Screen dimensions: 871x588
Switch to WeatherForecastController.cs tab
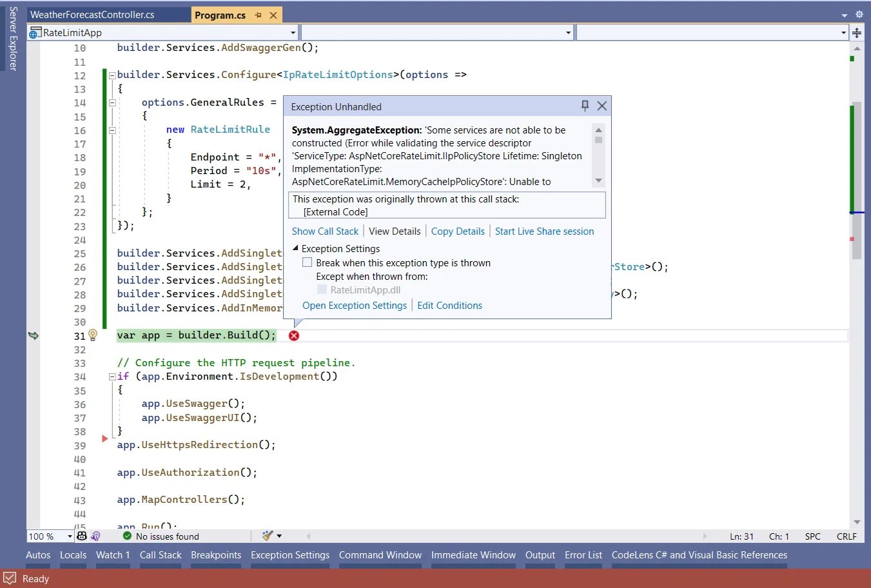click(x=92, y=15)
